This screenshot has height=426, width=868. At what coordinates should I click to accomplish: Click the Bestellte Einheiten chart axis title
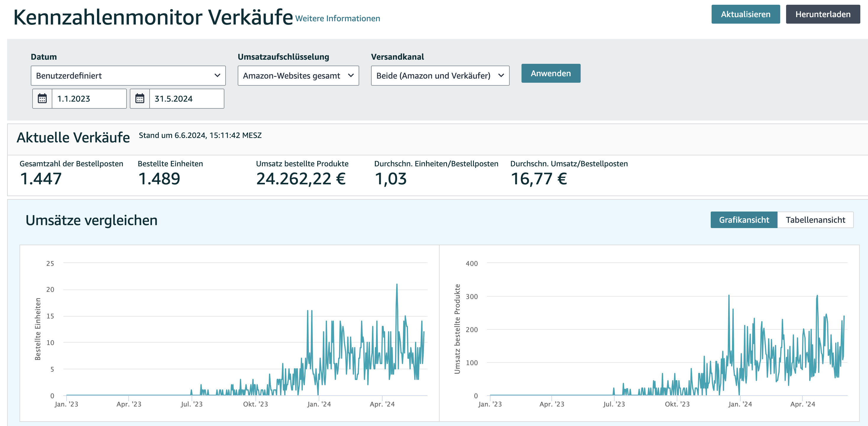[38, 329]
